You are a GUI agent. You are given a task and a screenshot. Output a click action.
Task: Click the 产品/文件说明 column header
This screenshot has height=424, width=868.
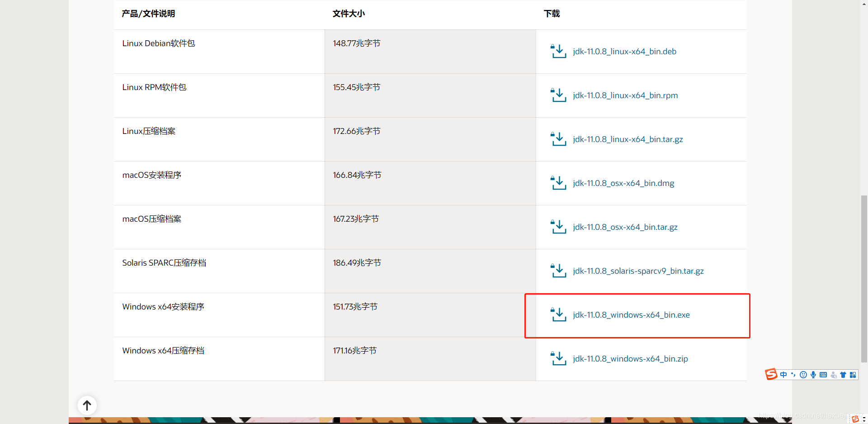pos(148,14)
